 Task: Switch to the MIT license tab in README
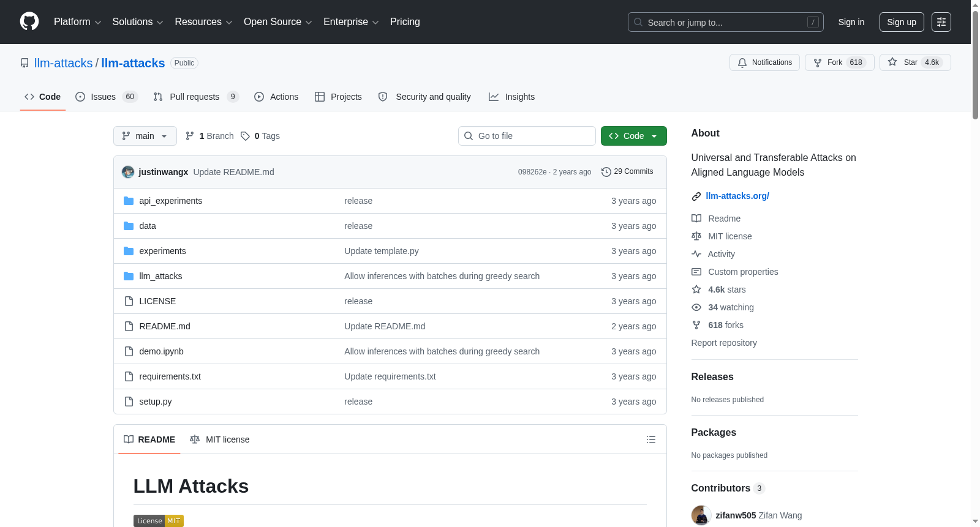pos(220,439)
